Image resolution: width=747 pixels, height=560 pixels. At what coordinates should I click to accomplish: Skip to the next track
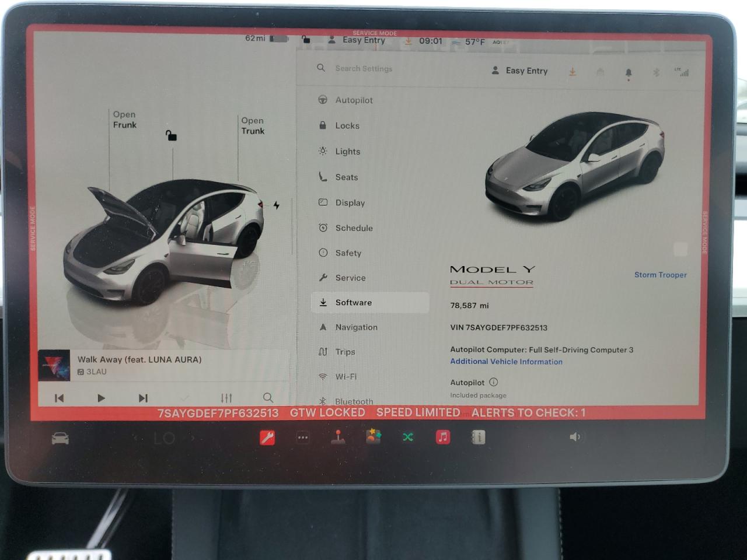tap(143, 398)
